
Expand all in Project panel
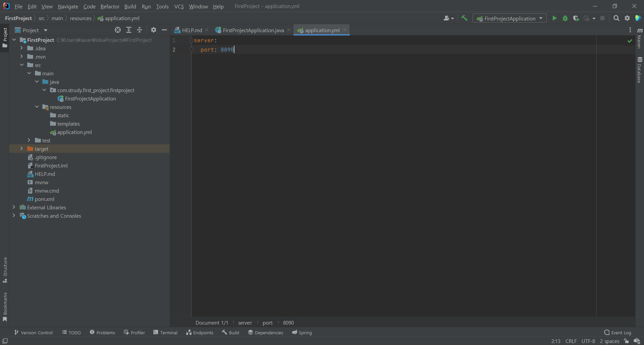tap(129, 30)
